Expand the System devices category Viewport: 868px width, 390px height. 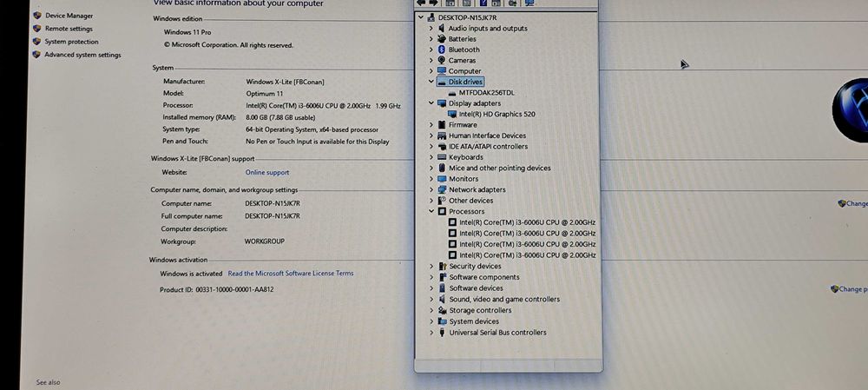tap(431, 321)
